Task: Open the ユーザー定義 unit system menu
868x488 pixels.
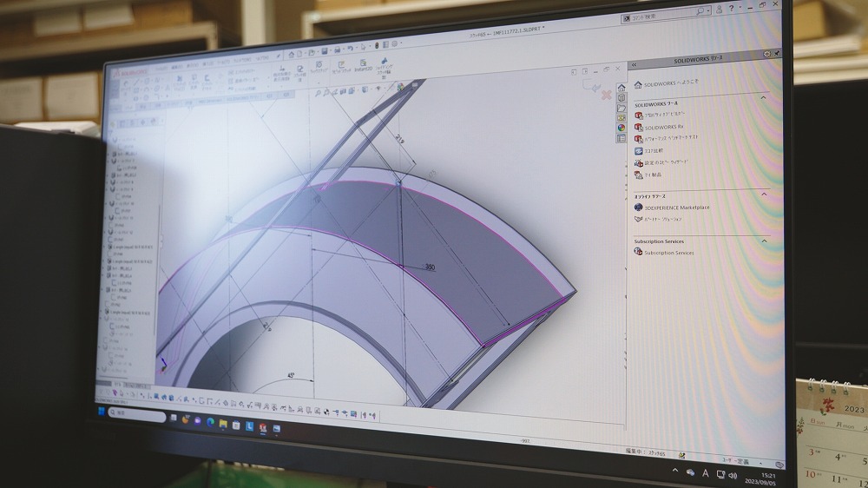Action: pyautogui.click(x=737, y=460)
